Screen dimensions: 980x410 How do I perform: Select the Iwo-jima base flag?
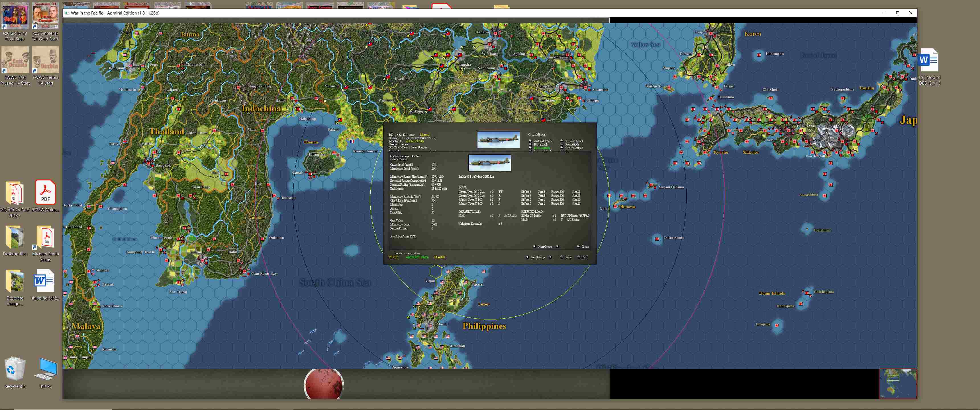click(x=777, y=325)
